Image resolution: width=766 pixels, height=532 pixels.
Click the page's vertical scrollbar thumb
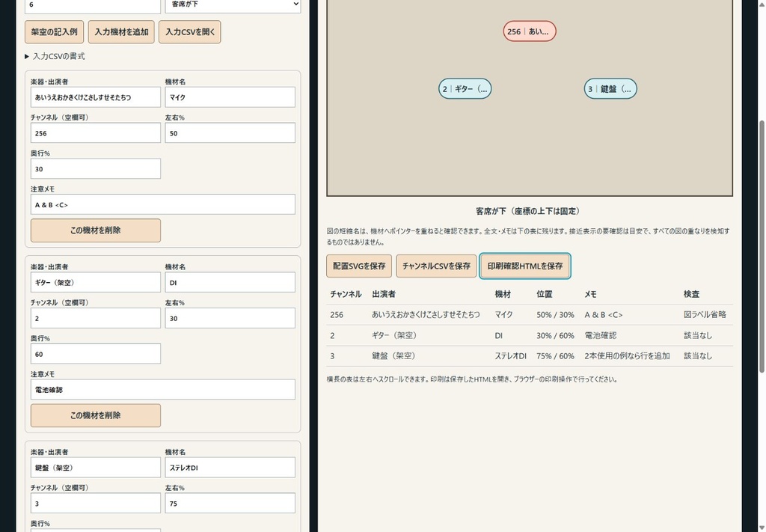(762, 247)
